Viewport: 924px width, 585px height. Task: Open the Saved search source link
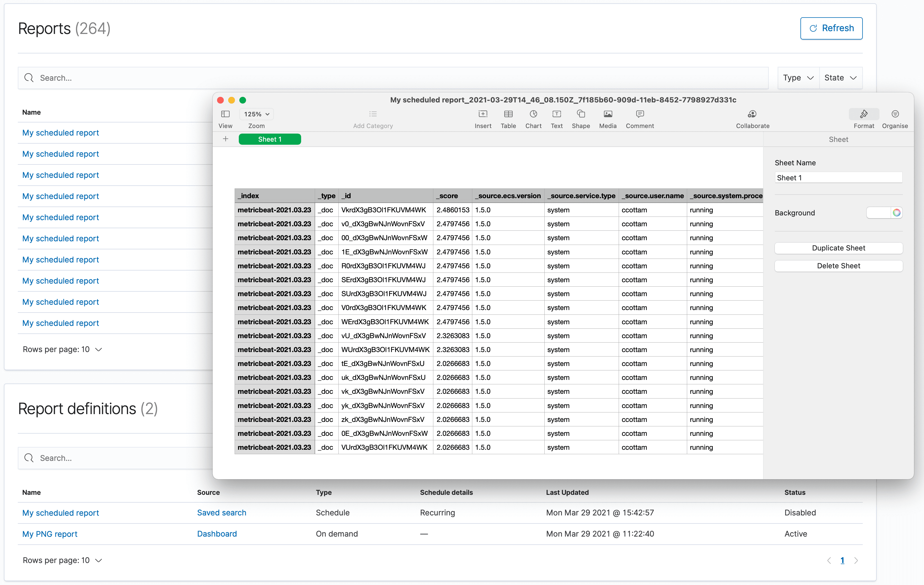[222, 512]
